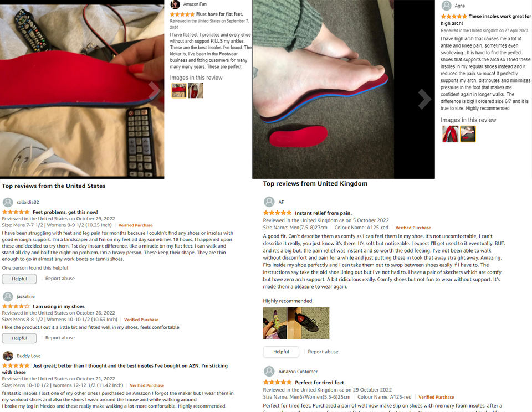
Task: Open AF reviewer avatar
Action: pyautogui.click(x=269, y=202)
